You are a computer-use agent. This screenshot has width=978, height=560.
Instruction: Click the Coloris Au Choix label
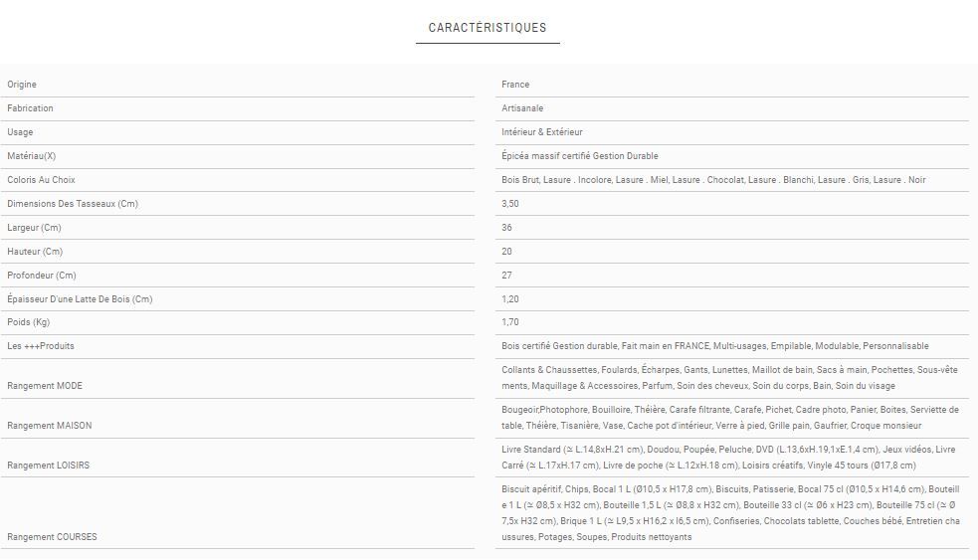pos(41,180)
